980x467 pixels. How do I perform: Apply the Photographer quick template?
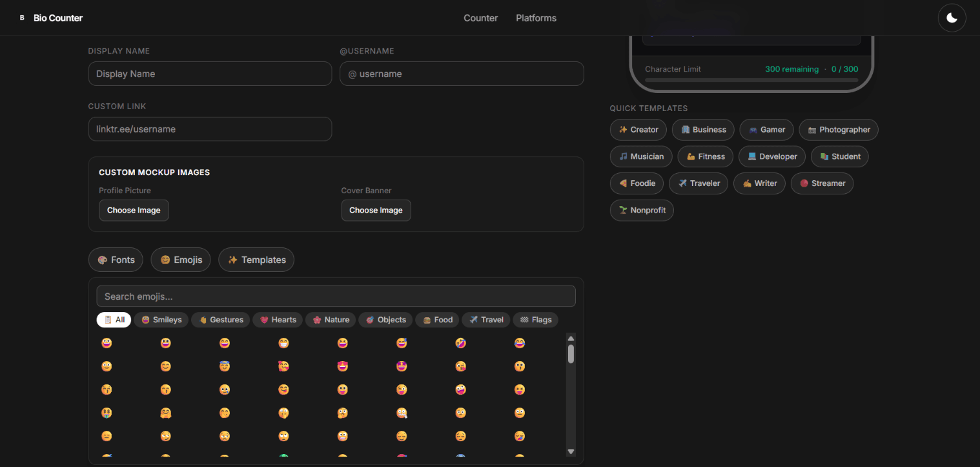[x=839, y=130]
